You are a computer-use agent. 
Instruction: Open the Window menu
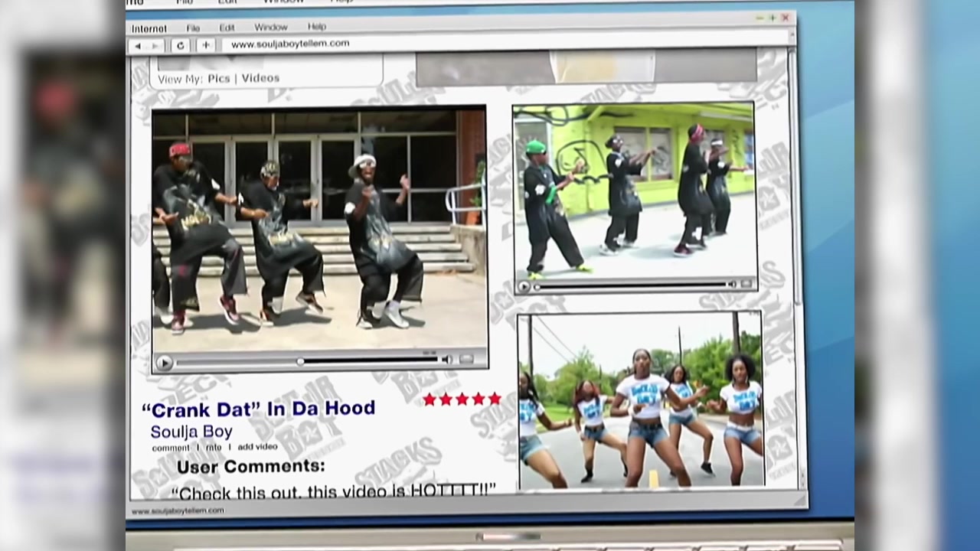point(271,27)
